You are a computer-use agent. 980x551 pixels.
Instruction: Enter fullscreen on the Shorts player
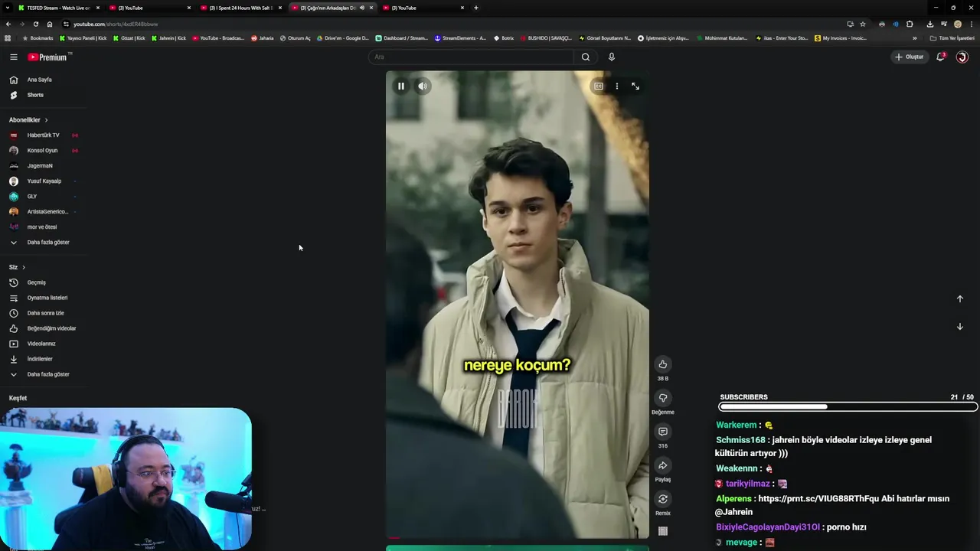(635, 86)
